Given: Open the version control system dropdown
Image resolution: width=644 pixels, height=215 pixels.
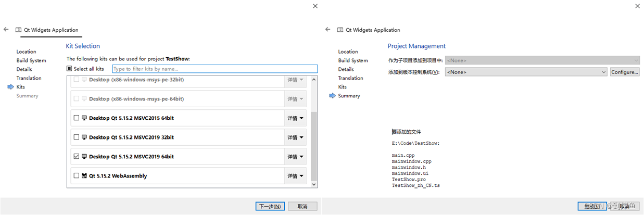Looking at the screenshot, I should tap(526, 72).
